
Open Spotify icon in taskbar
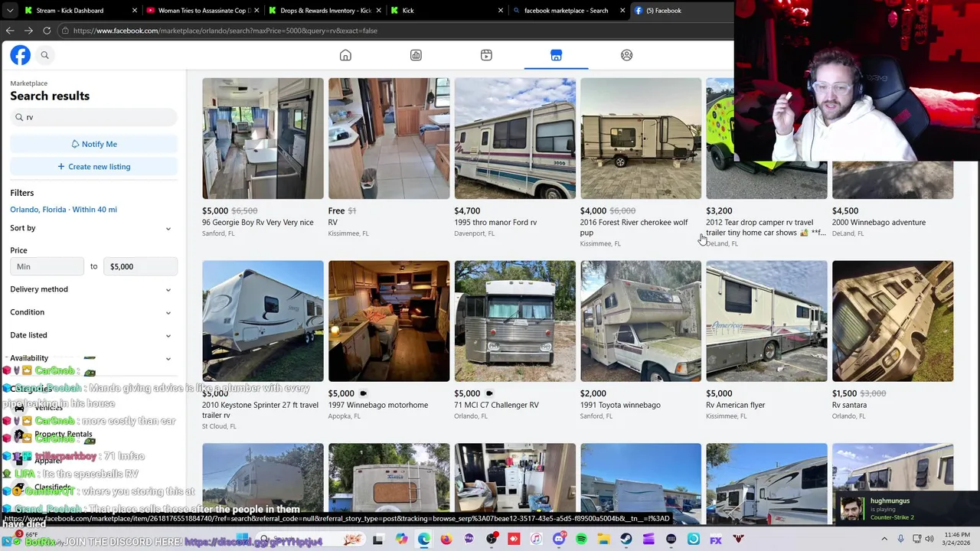click(x=581, y=540)
